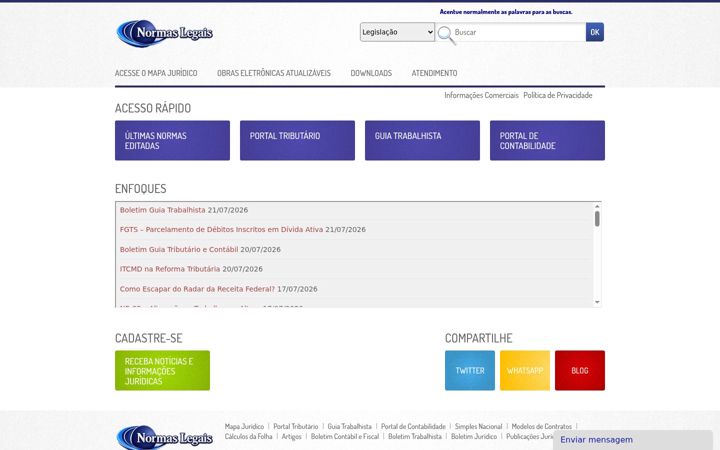720x450 pixels.
Task: Click Enfoques list scroll-up arrow
Action: (x=597, y=207)
